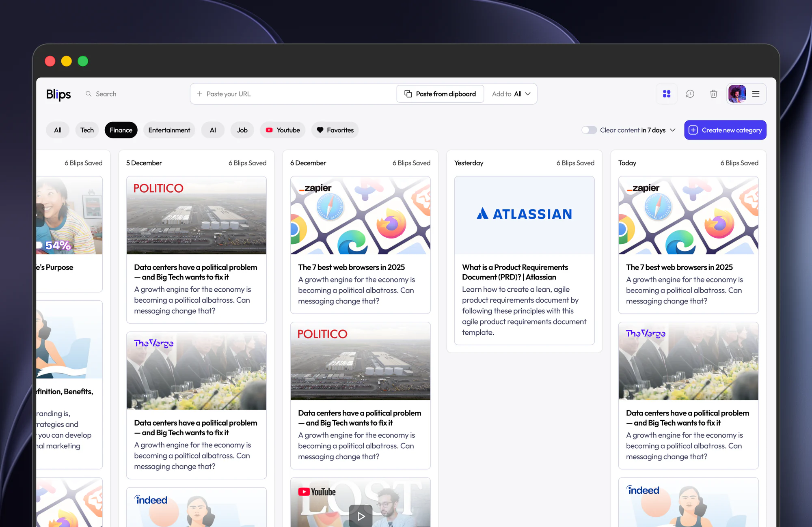Open the meeting photo thumbnail, 5 December
Screen dimensions: 812x527
point(197,371)
